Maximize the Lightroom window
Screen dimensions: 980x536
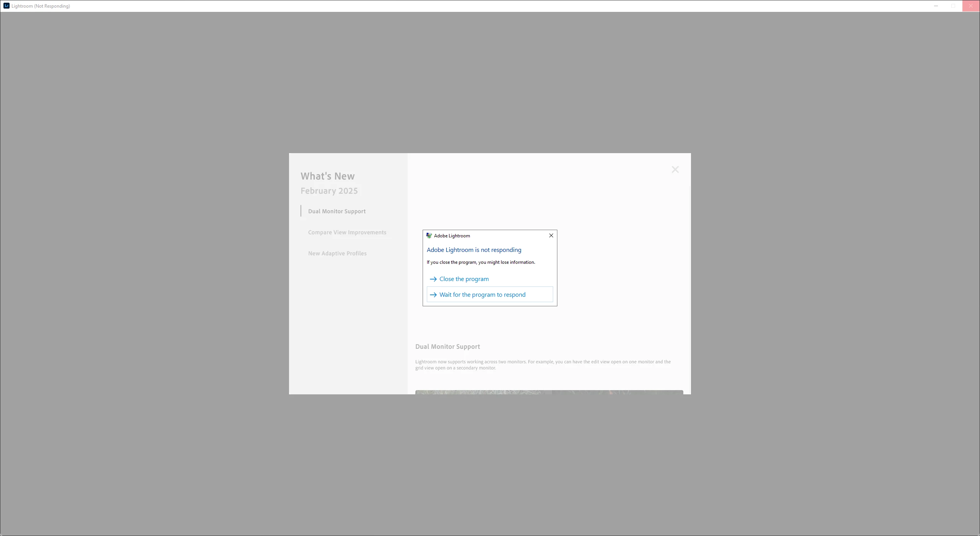click(953, 6)
